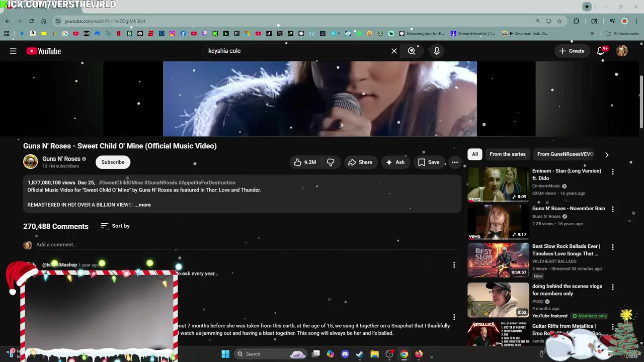
Task: Select the All filter chip
Action: [474, 154]
